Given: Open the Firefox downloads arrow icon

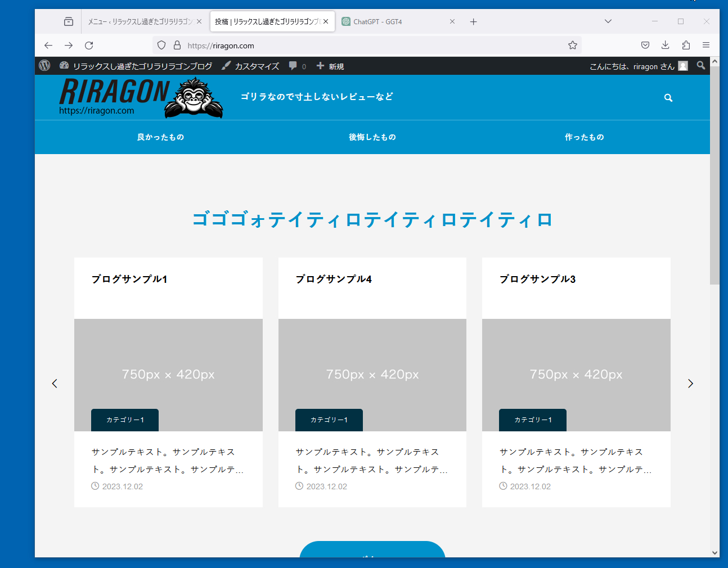Looking at the screenshot, I should click(x=665, y=46).
